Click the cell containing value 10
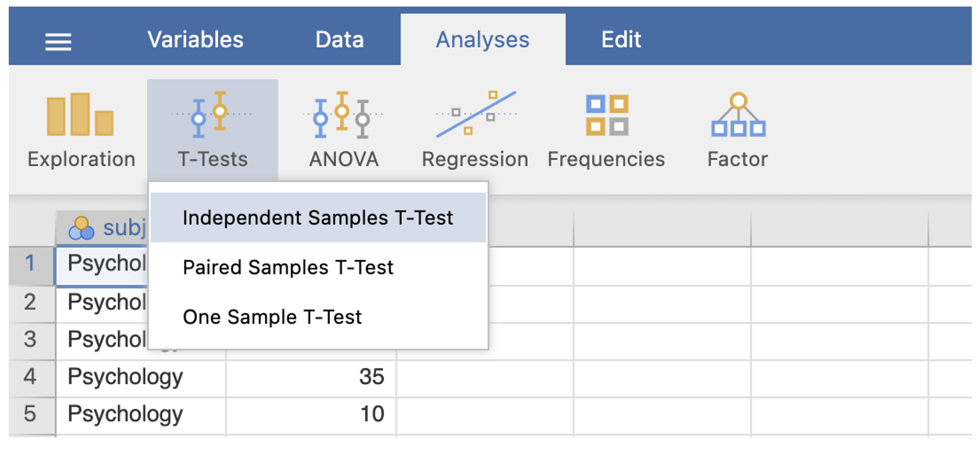Viewport: 980px width, 452px height. [x=311, y=414]
